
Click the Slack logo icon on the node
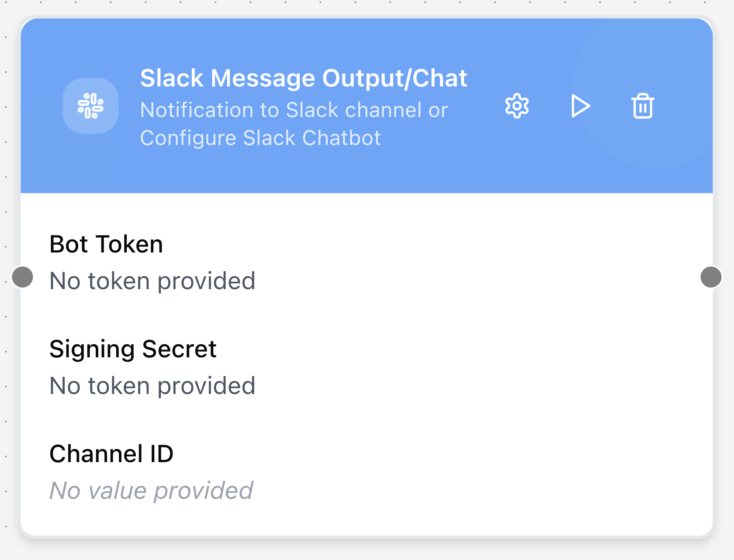[90, 106]
